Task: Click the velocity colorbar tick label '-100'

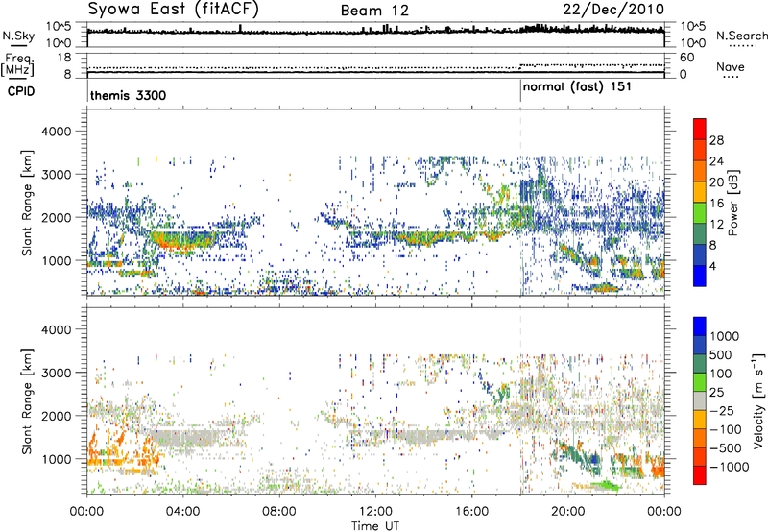Action: click(726, 429)
